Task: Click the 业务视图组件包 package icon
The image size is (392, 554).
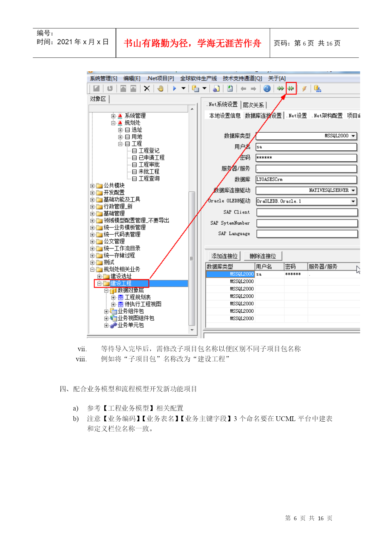Action: [x=113, y=318]
